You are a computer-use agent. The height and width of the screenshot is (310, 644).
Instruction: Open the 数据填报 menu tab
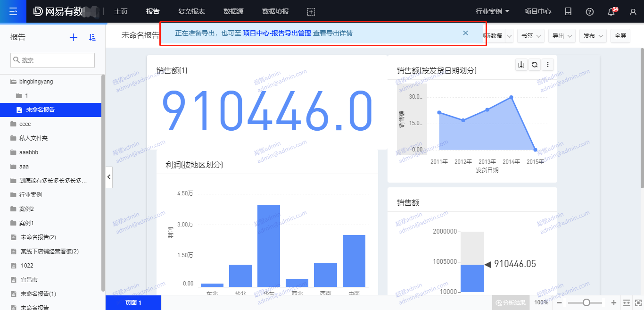pyautogui.click(x=275, y=11)
